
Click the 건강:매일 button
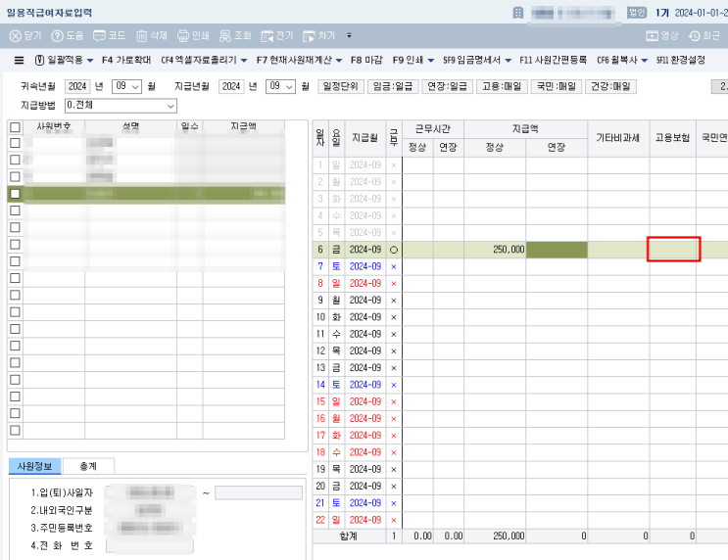click(610, 86)
